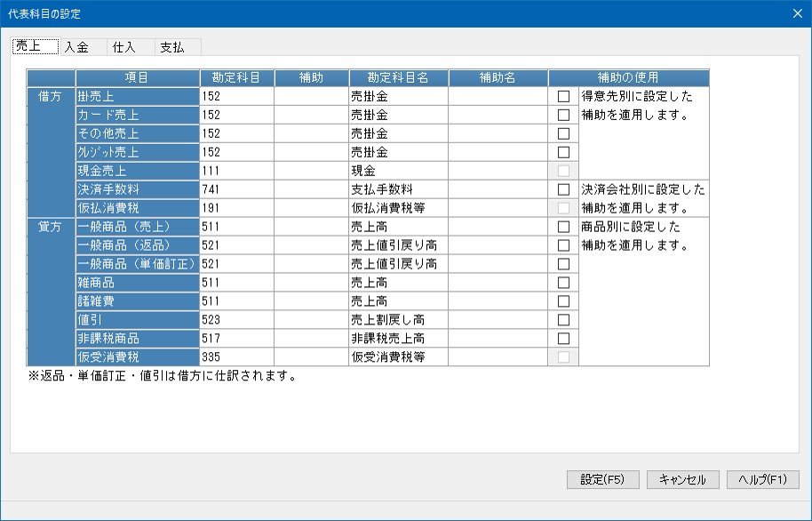812x521 pixels.
Task: Toggle the 非課税商品 subsidiary checkbox
Action: click(x=563, y=339)
